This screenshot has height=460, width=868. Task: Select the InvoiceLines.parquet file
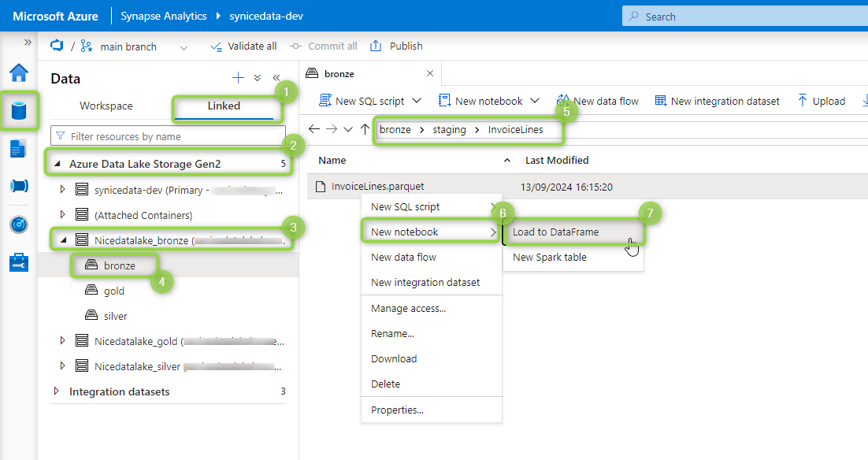click(x=377, y=187)
